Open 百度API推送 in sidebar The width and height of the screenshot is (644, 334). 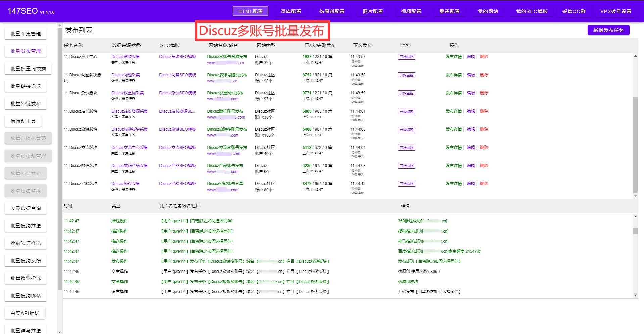(x=25, y=313)
